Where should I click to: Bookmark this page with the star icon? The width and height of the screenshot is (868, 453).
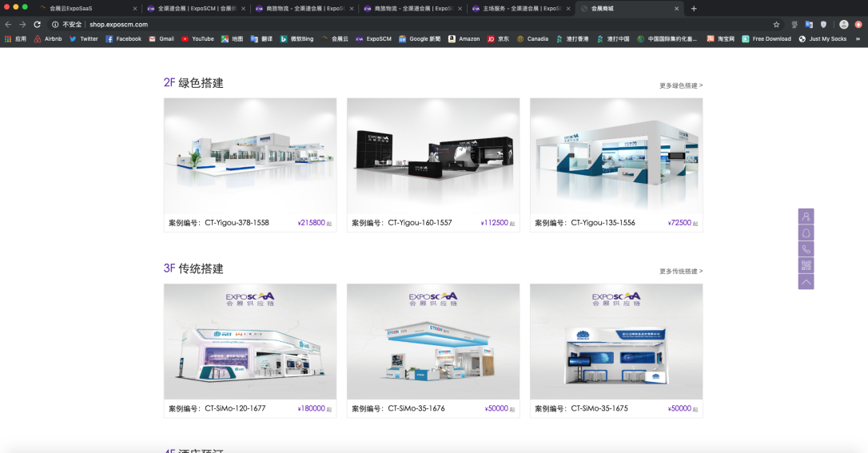pyautogui.click(x=776, y=24)
